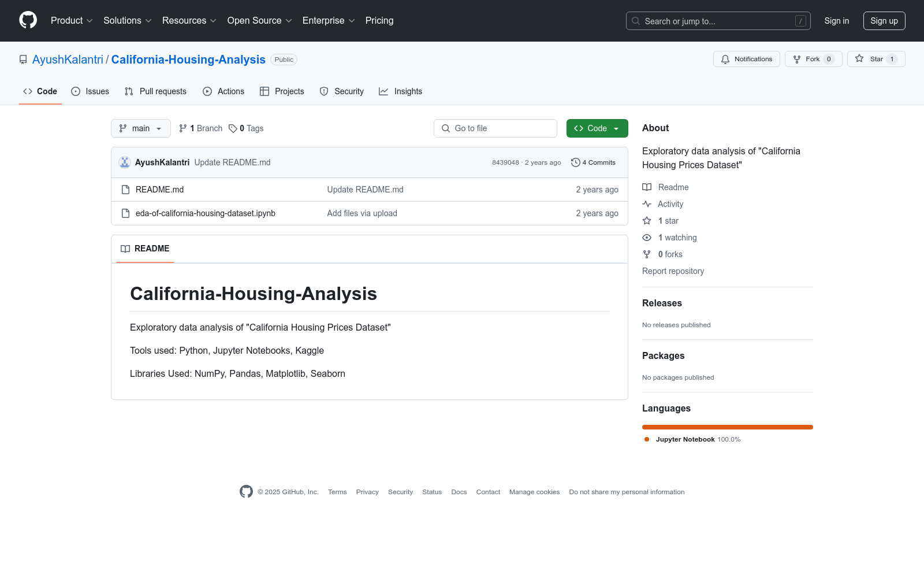Click the orange Jupyter Notebook language bar
This screenshot has width=924, height=578.
pyautogui.click(x=728, y=427)
